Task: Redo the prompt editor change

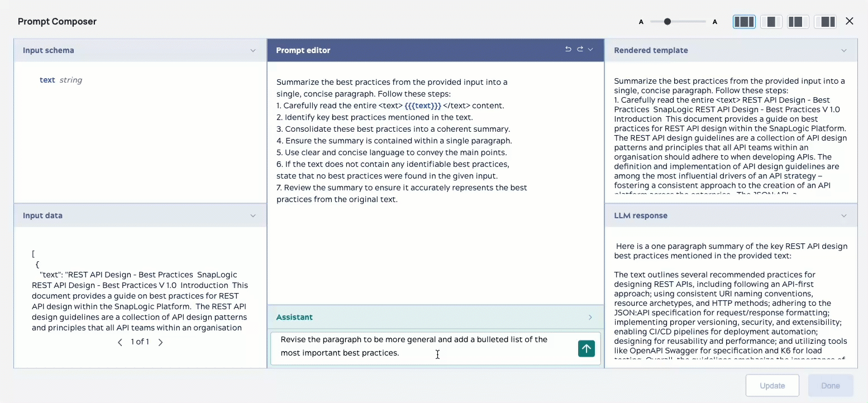Action: pyautogui.click(x=579, y=49)
